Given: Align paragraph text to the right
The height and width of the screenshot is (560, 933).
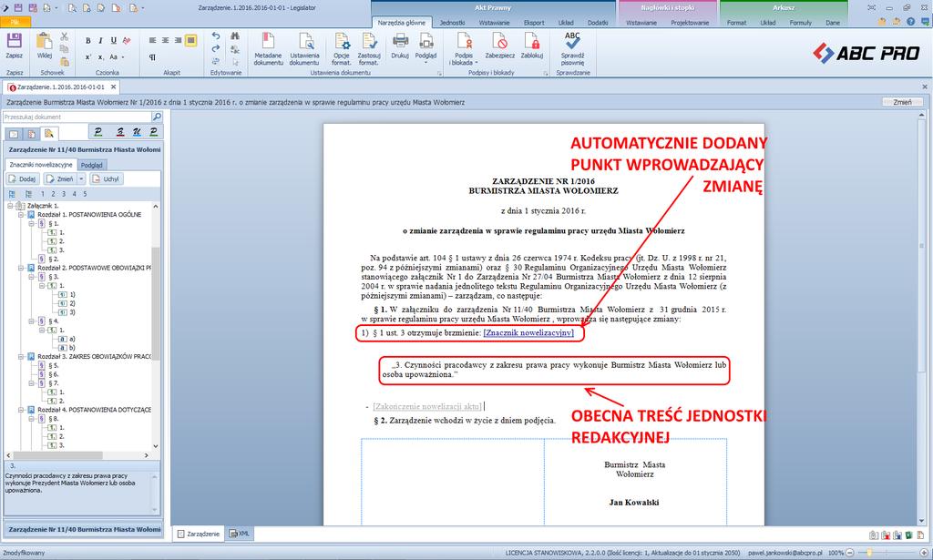Looking at the screenshot, I should (178, 40).
